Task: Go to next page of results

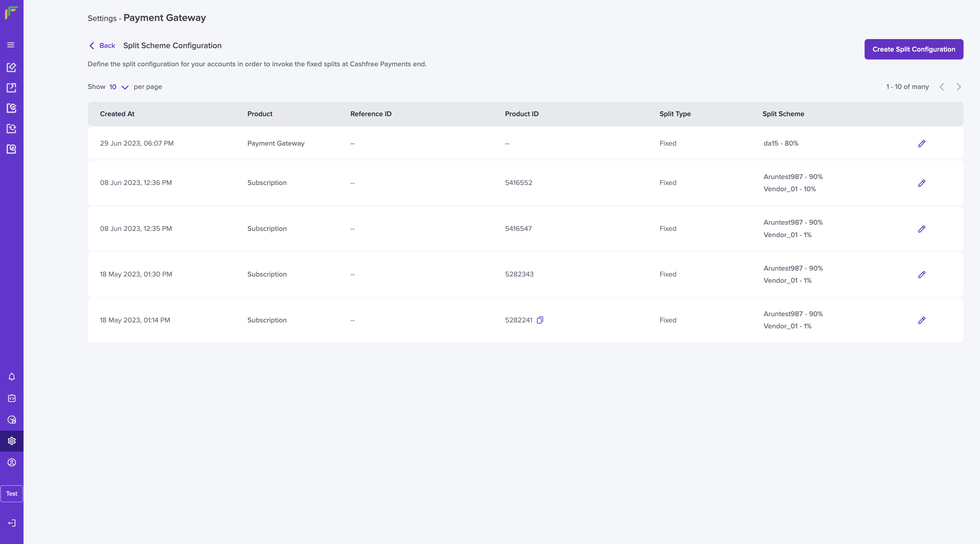Action: pos(959,87)
